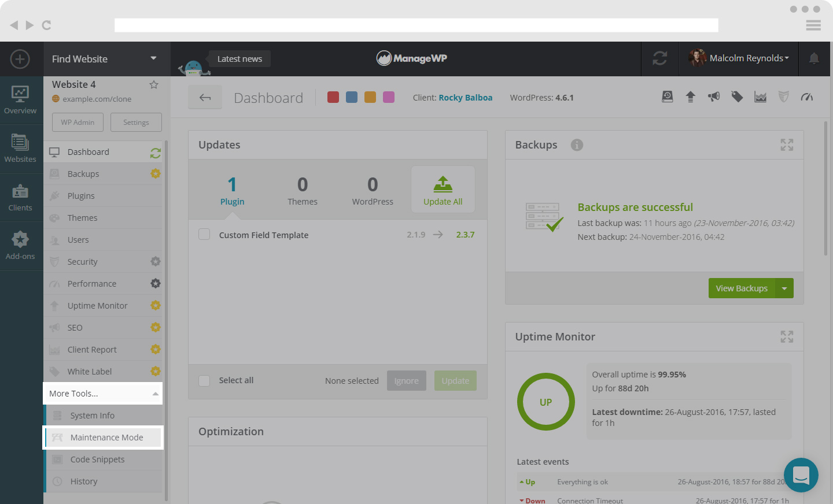Click the gold badge next to Backups menu item

click(156, 173)
